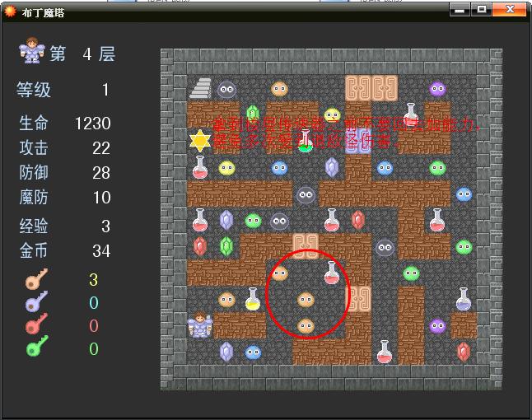The height and width of the screenshot is (420, 532).
Task: Click the 攻击 value 22
Action: (x=101, y=148)
